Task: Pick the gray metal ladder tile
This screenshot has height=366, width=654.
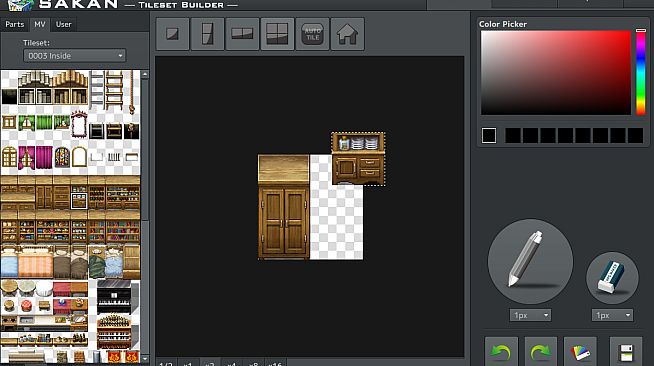Action: (x=96, y=90)
